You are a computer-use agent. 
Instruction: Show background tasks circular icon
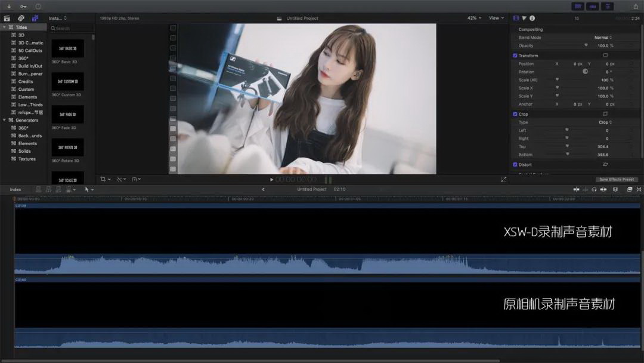[38, 6]
